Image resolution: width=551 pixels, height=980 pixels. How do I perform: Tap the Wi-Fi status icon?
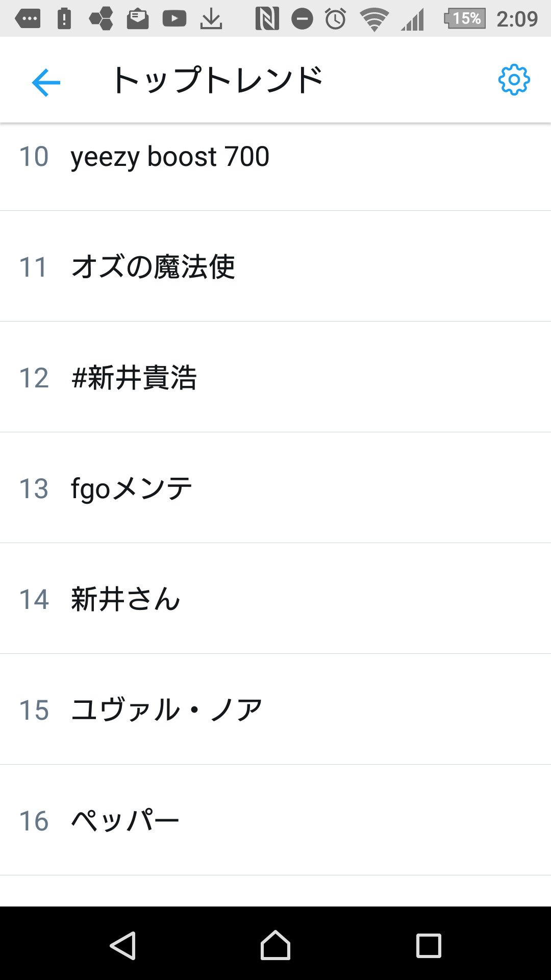click(x=374, y=19)
